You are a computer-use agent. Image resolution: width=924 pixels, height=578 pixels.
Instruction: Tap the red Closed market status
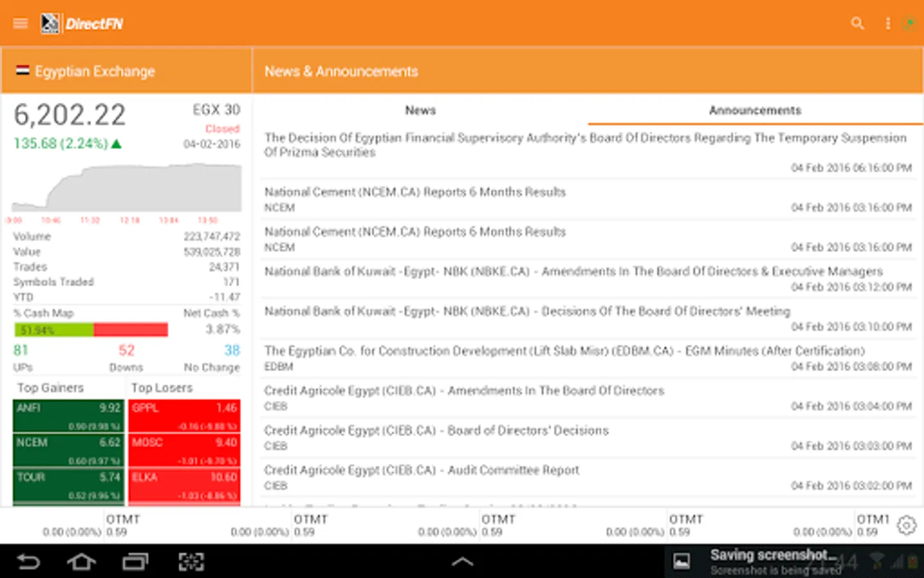pyautogui.click(x=223, y=129)
